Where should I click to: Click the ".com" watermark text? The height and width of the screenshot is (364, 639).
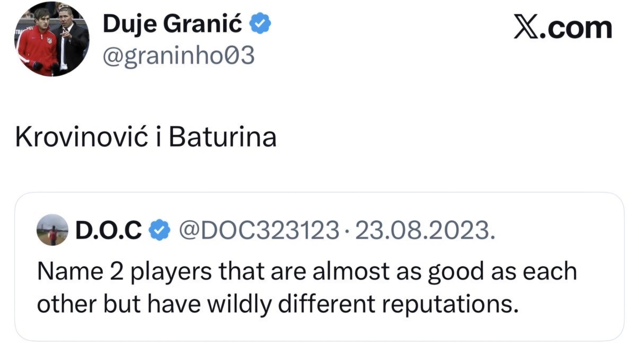coord(576,29)
